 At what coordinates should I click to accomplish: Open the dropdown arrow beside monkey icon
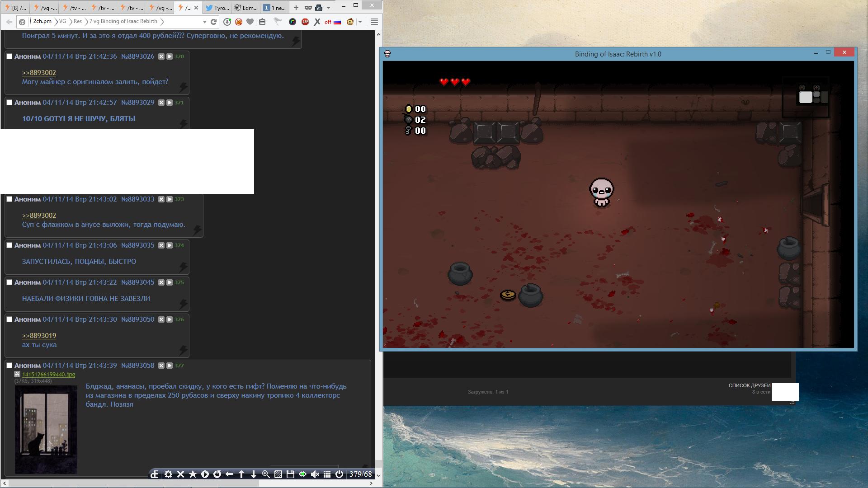click(x=360, y=22)
